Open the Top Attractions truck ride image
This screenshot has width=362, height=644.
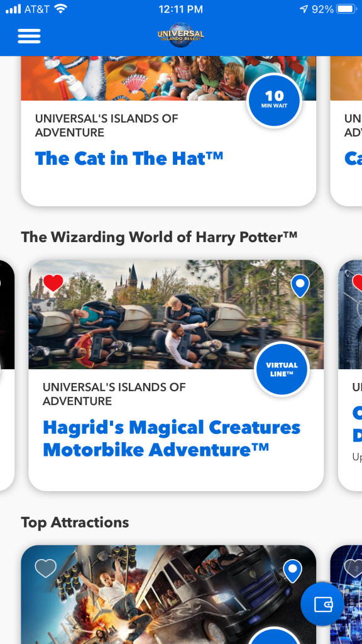coord(168,595)
